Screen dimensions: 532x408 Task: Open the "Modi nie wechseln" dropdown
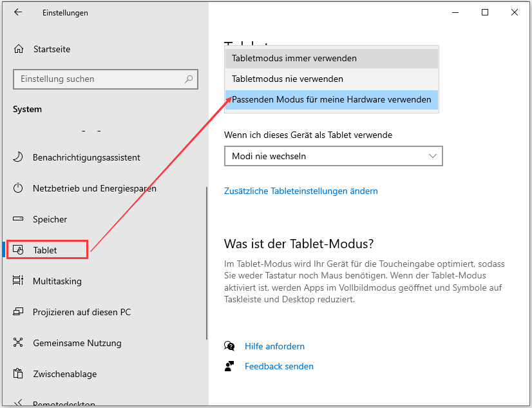pos(333,156)
